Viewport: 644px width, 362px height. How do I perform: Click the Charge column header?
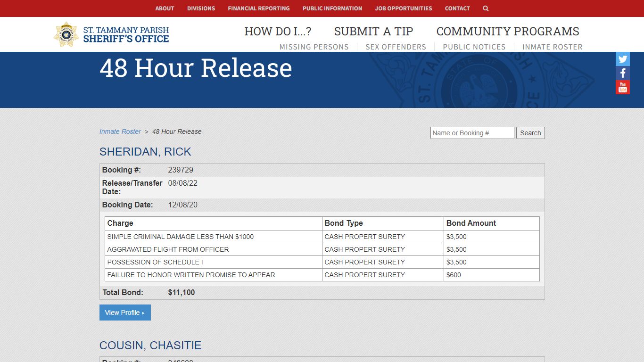tap(120, 223)
